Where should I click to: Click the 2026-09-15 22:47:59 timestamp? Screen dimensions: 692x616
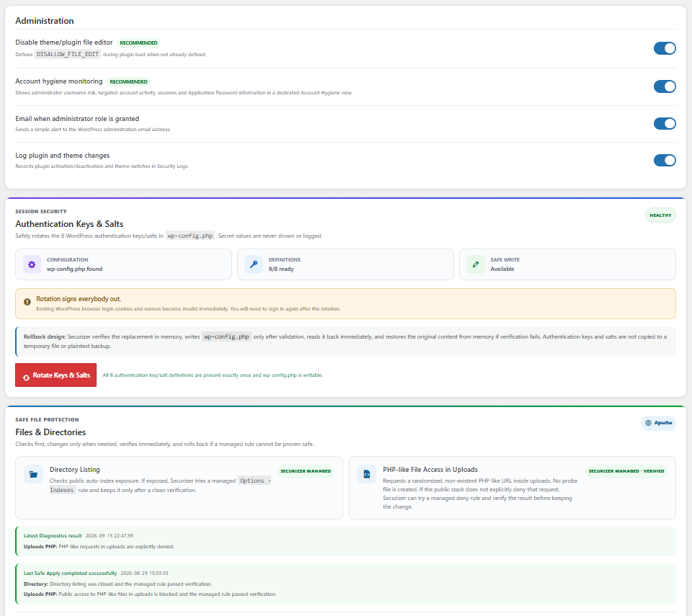click(x=110, y=536)
